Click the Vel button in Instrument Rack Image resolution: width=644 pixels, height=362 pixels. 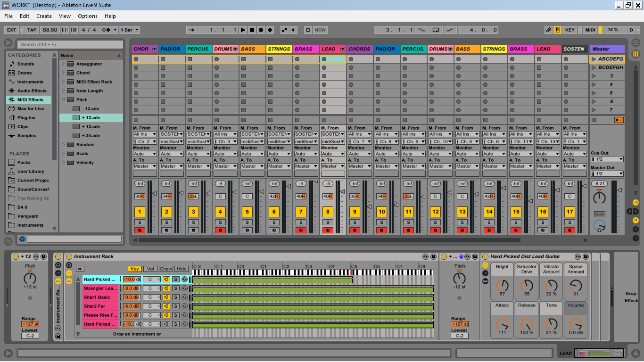150,269
